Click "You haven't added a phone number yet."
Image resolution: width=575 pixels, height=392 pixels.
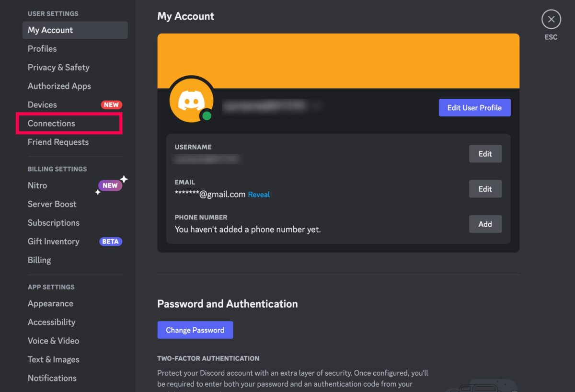click(x=248, y=230)
